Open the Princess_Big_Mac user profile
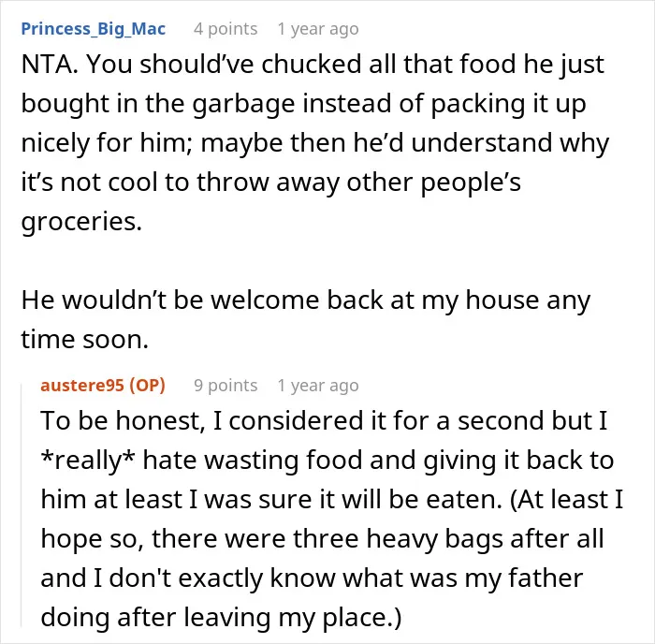This screenshot has height=644, width=655. [94, 29]
